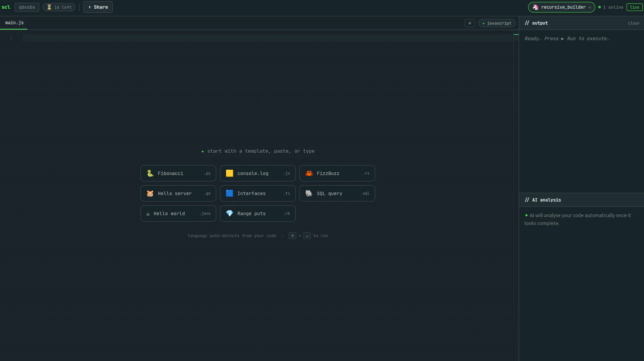Screen dimensions: 644x361
Task: Click the AI will analyse your code message
Action: point(578,219)
